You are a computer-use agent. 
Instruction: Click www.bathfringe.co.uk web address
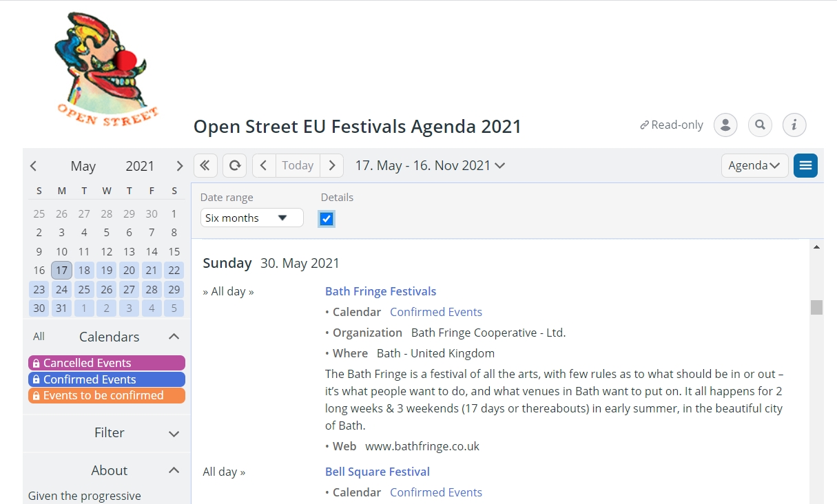(422, 446)
